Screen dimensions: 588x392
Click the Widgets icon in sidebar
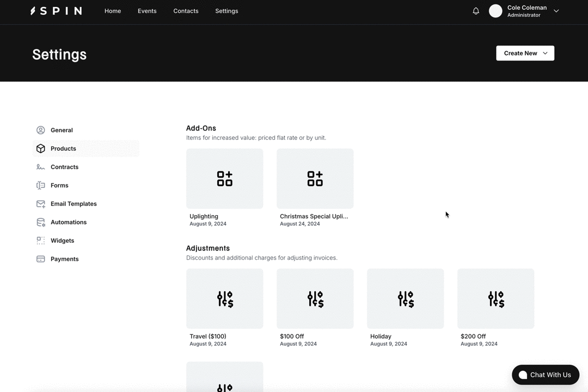[40, 241]
